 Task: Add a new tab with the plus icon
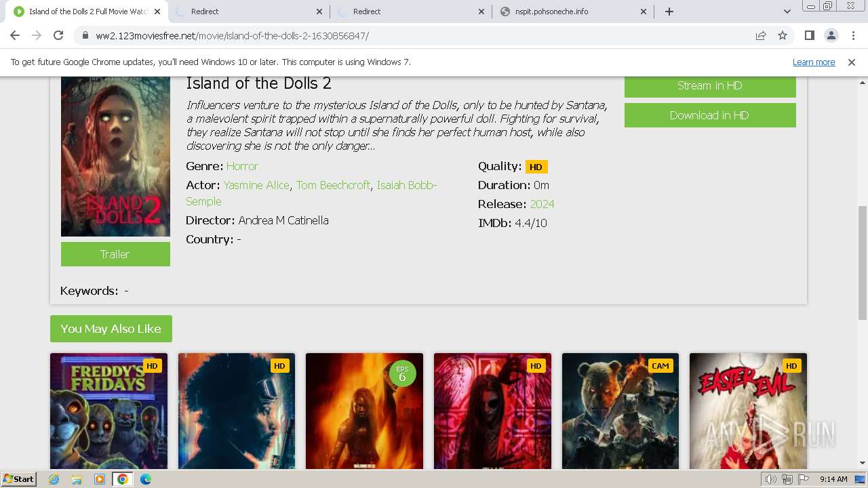click(x=669, y=12)
